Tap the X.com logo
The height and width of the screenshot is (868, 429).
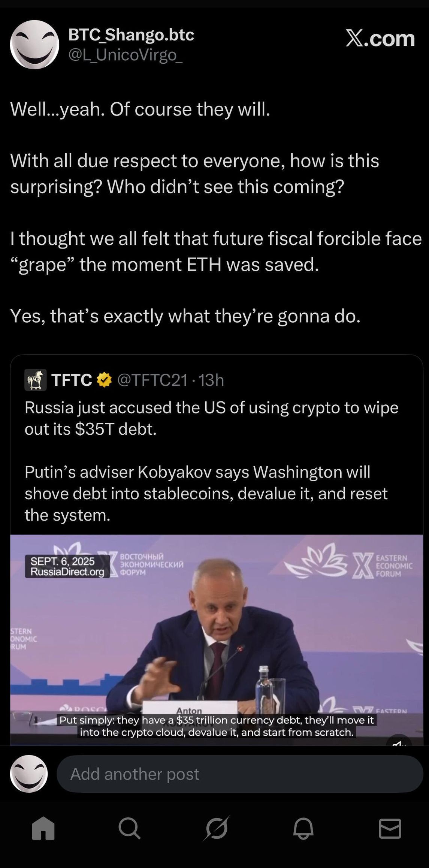[x=380, y=38]
